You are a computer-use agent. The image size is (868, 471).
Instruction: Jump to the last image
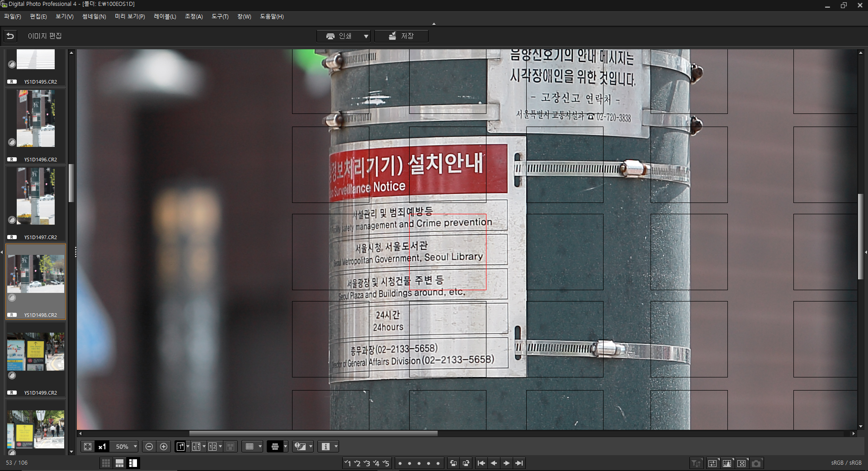[519, 463]
